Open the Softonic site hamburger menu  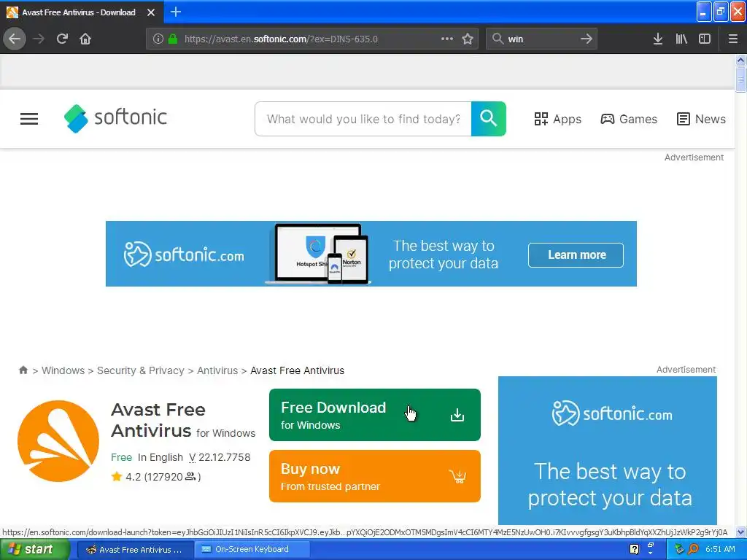29,119
